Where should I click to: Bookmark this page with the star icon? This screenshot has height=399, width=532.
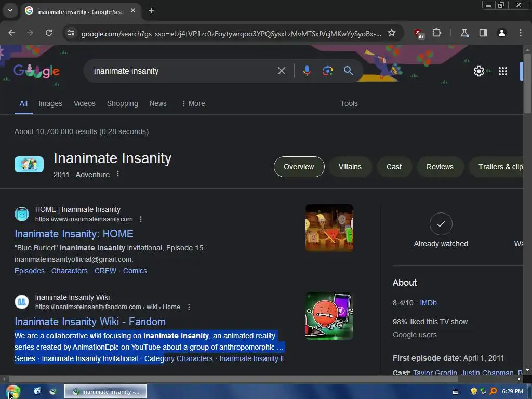click(x=392, y=33)
